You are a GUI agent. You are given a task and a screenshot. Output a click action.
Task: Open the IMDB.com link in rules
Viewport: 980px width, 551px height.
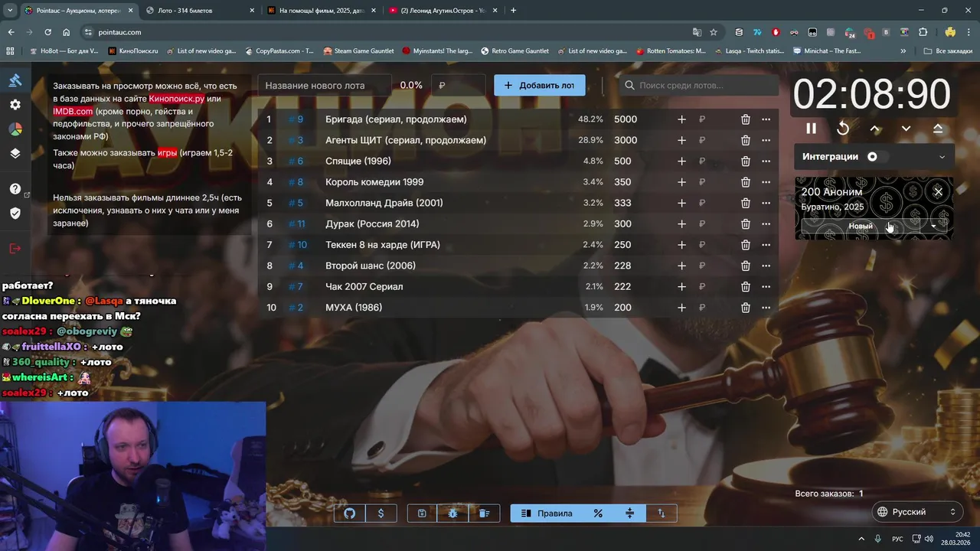pos(73,111)
